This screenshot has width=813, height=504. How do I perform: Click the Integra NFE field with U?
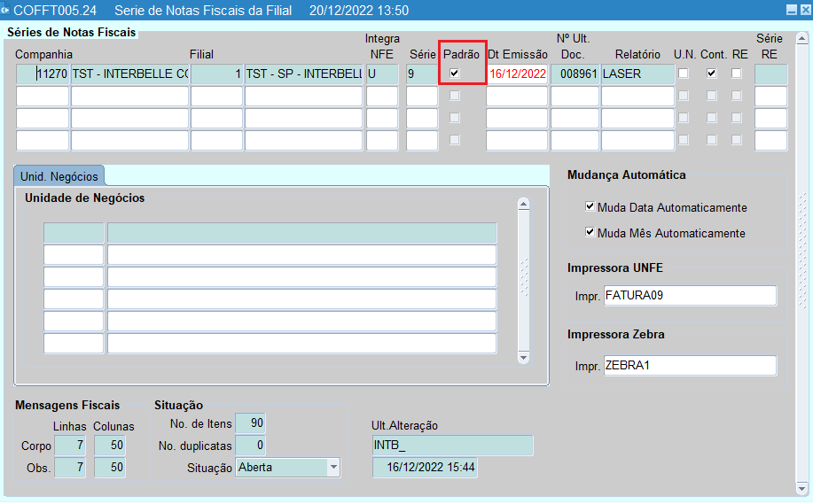coord(382,74)
